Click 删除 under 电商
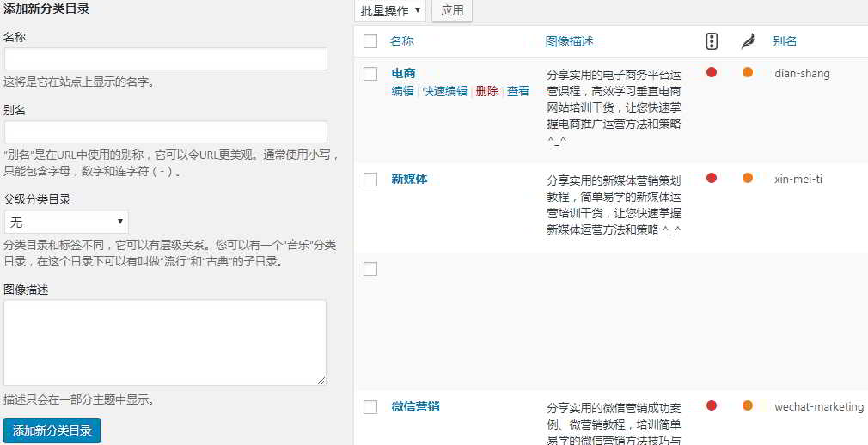868x445 pixels. 487,91
